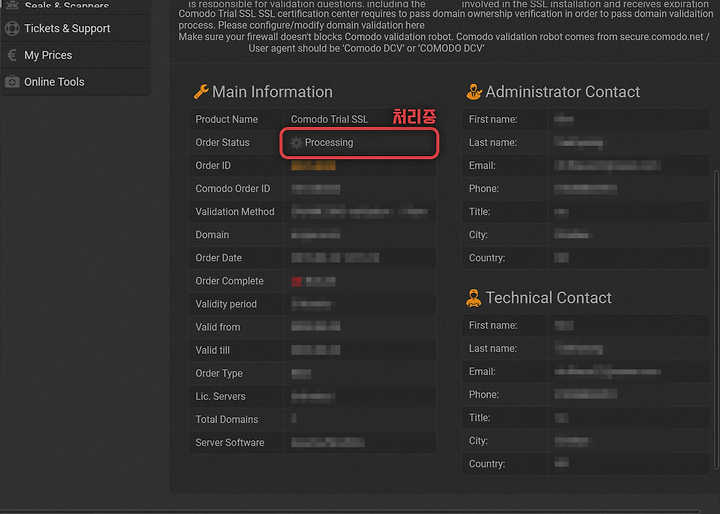Click Administrator Contact Email label
This screenshot has width=720, height=514.
tap(482, 165)
